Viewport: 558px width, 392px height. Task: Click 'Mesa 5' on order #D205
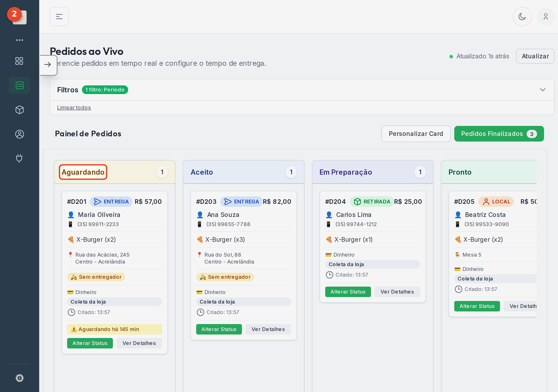(472, 255)
